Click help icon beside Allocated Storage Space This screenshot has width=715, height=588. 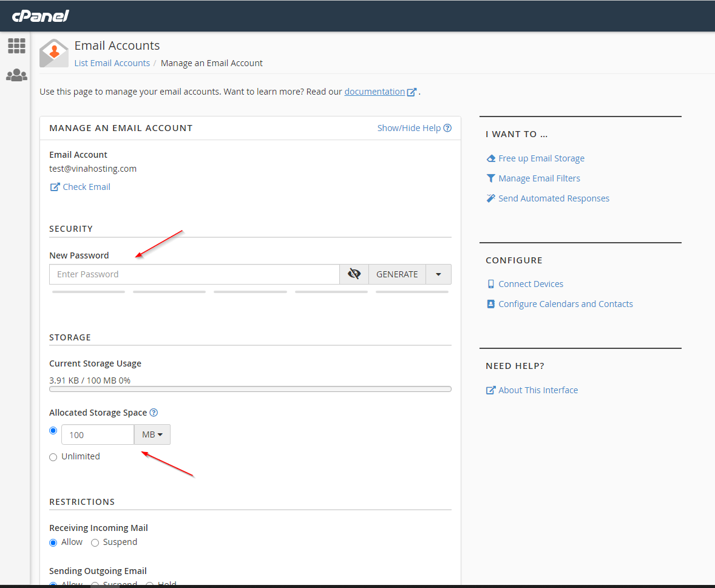(x=154, y=413)
